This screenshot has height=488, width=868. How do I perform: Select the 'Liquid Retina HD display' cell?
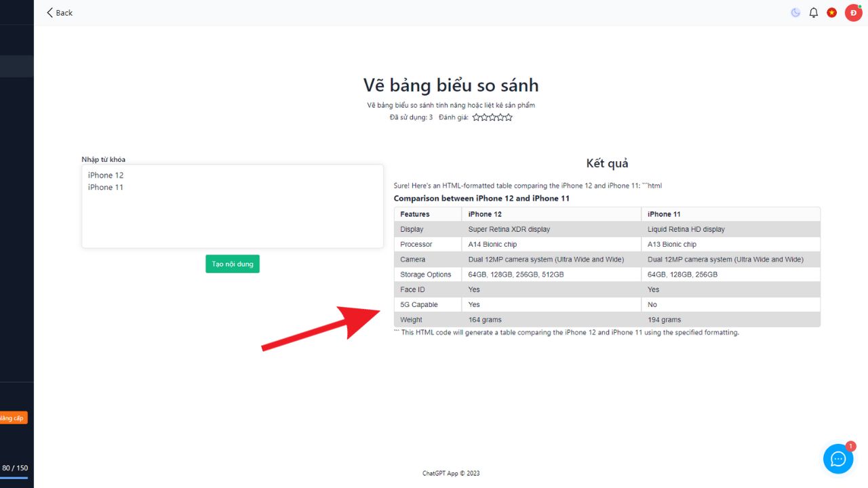pos(731,229)
